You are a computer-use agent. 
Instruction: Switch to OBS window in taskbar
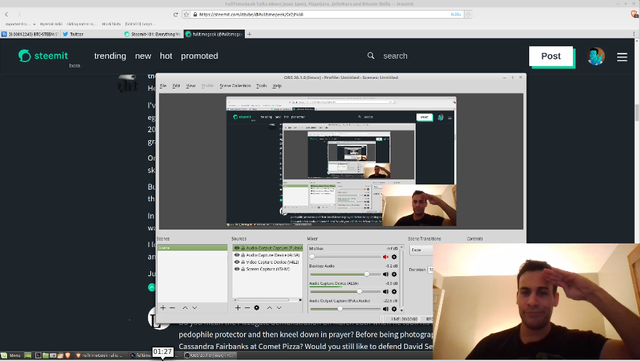tap(210, 355)
